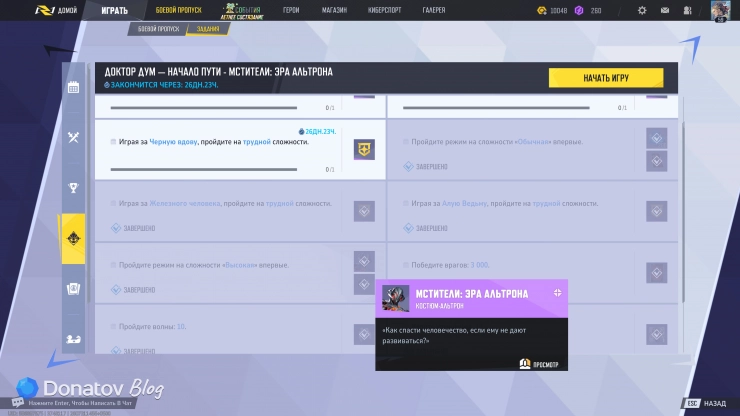Click Просмотр in the costume tooltip
The width and height of the screenshot is (740, 416).
(546, 365)
